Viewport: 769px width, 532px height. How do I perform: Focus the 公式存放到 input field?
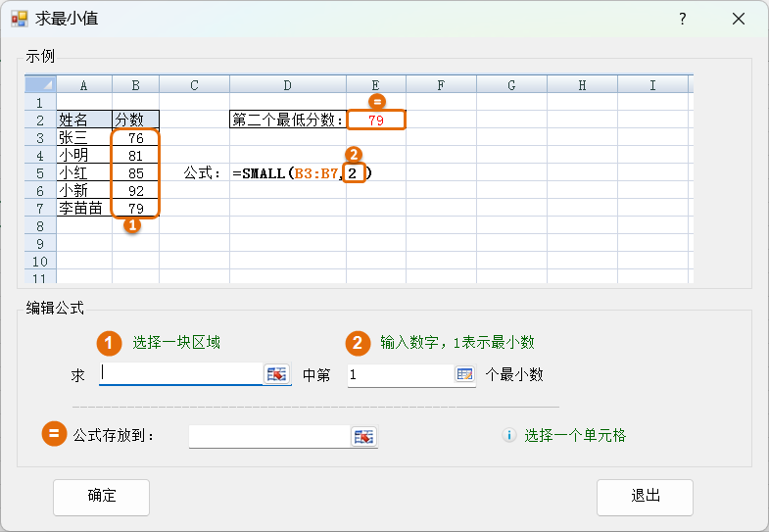268,436
